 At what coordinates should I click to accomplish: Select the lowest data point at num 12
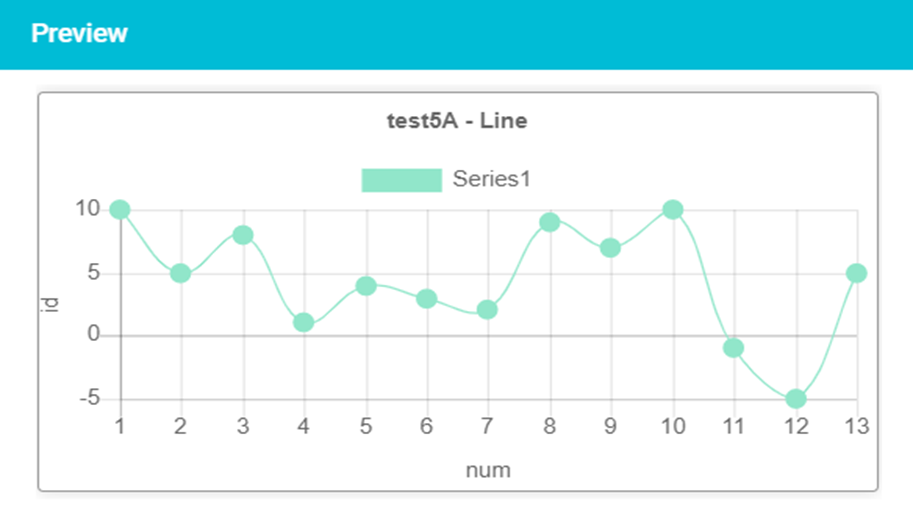coord(796,399)
